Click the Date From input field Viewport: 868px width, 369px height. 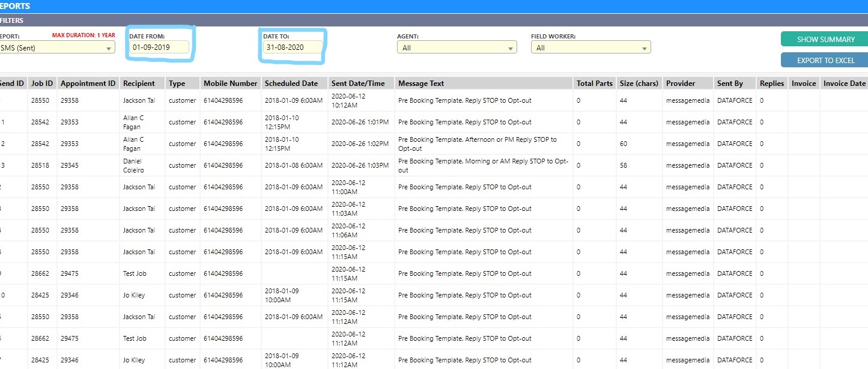[x=160, y=47]
